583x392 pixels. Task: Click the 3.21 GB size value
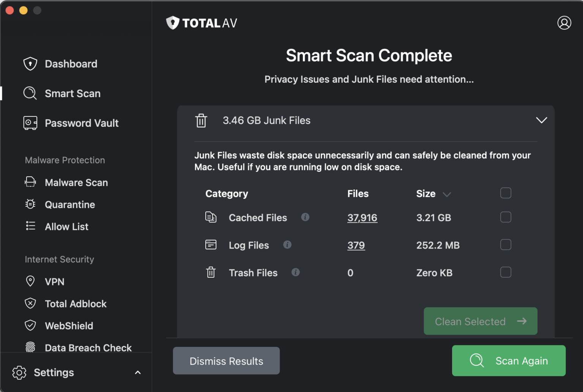click(434, 218)
